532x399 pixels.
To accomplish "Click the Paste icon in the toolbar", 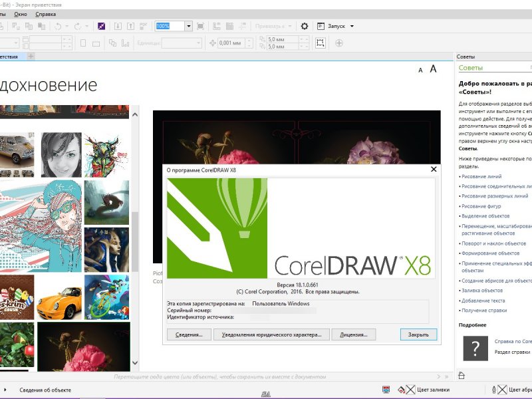I will coord(41,26).
